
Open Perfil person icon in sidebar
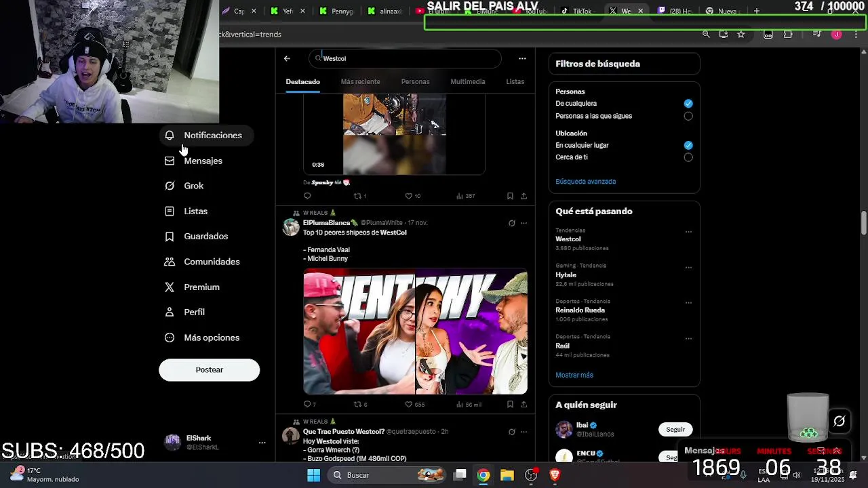(170, 312)
